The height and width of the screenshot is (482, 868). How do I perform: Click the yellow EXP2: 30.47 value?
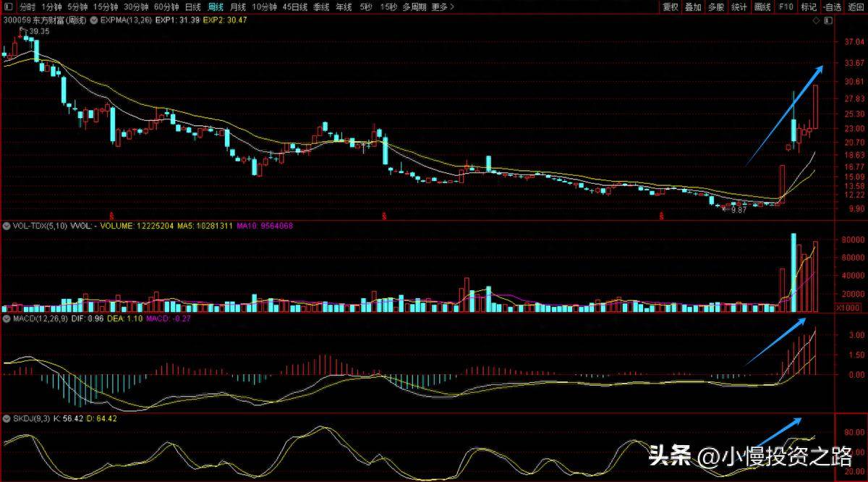(x=225, y=20)
